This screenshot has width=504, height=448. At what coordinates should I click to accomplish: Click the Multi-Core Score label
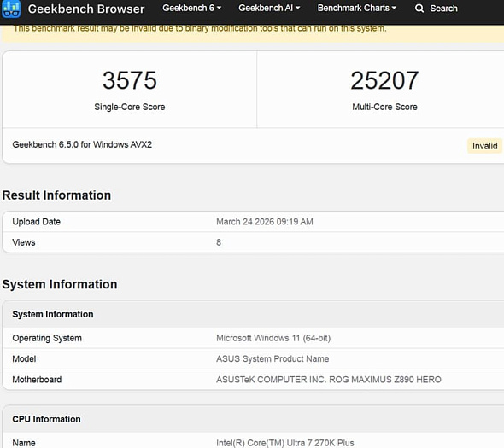[384, 107]
